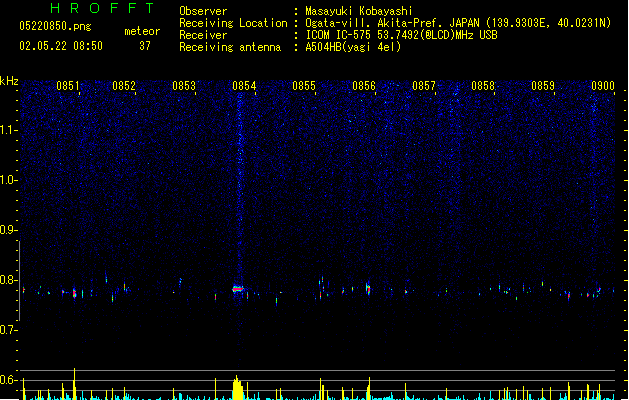Click the 0.9 kHz axis label
The width and height of the screenshot is (629, 400).
(x=8, y=230)
